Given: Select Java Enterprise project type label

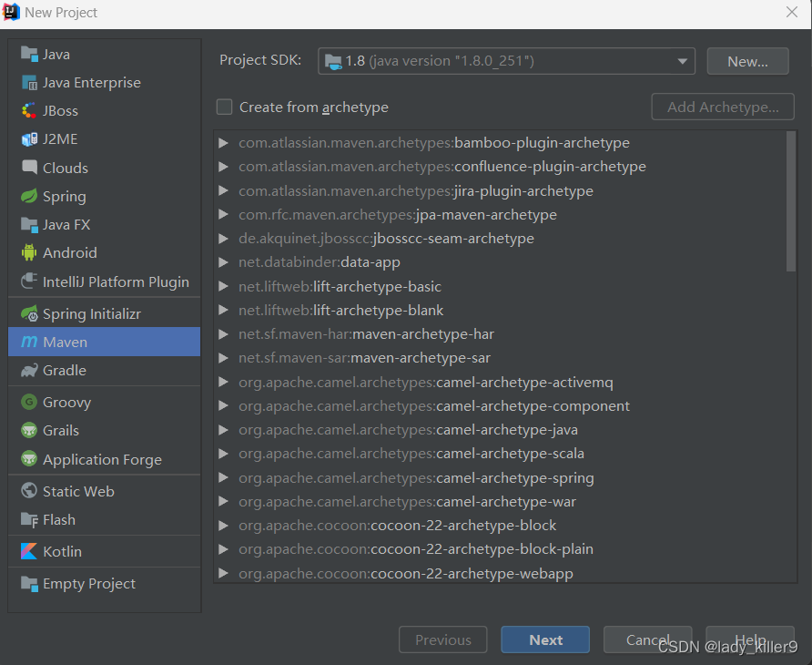Looking at the screenshot, I should (92, 82).
